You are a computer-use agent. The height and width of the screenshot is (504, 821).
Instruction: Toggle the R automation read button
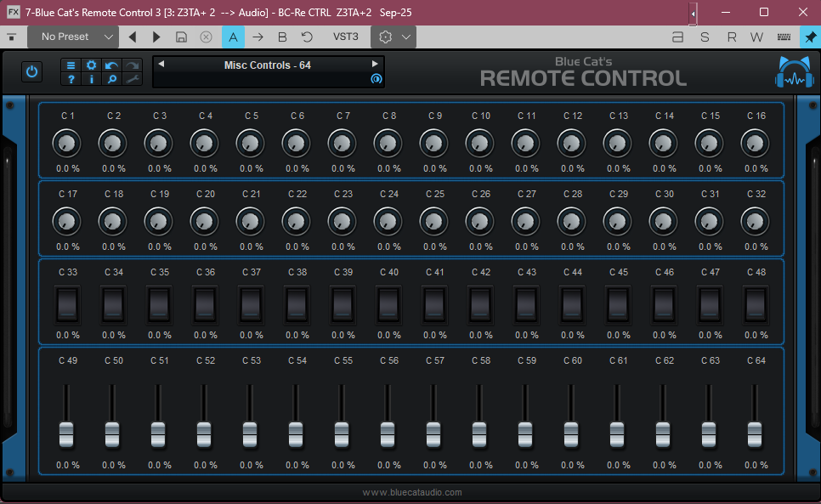pos(732,37)
